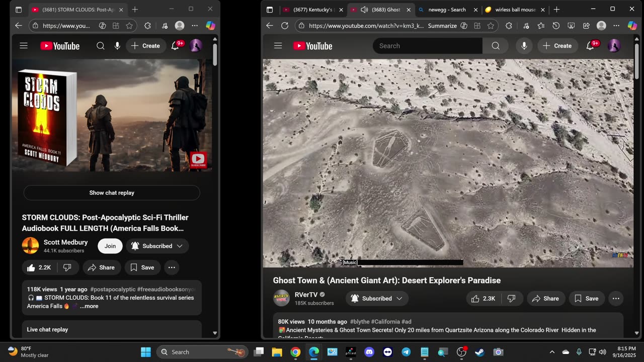644x362 pixels.
Task: Select the STORM CLOUDS tab
Action: point(77,10)
